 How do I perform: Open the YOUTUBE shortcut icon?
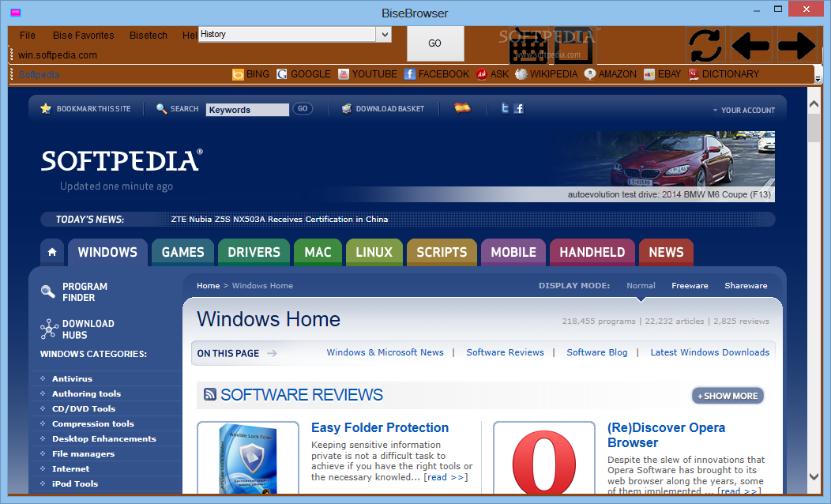pyautogui.click(x=344, y=74)
